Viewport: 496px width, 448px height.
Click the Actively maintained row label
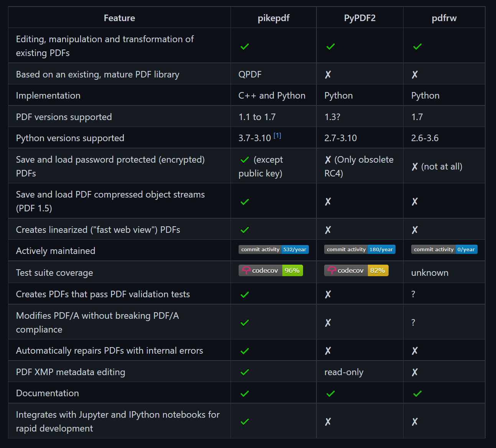pos(56,251)
